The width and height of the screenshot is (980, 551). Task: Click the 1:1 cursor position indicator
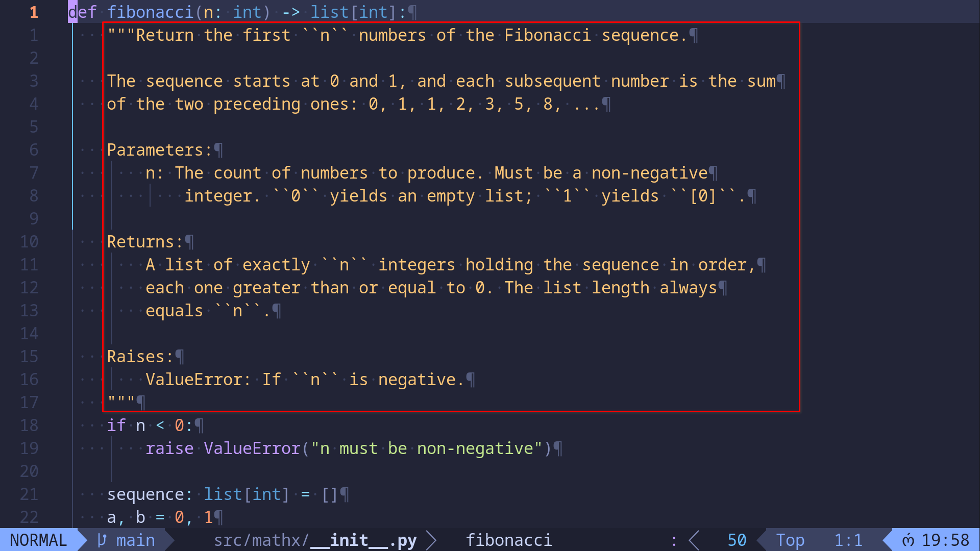click(x=848, y=540)
